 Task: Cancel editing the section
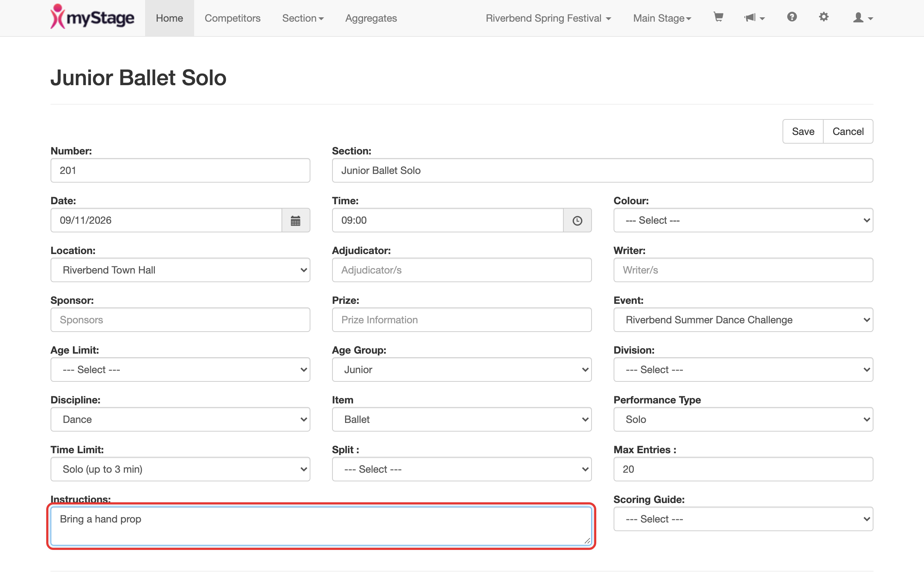pos(848,132)
